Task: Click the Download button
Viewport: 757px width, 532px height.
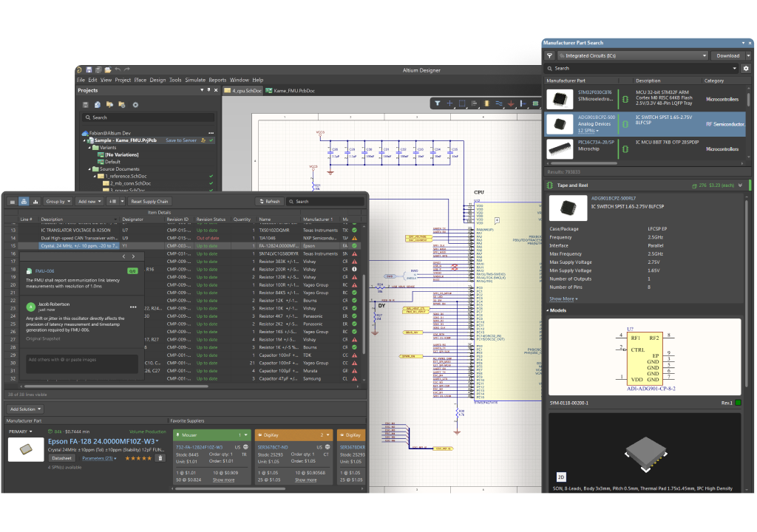Action: (730, 55)
